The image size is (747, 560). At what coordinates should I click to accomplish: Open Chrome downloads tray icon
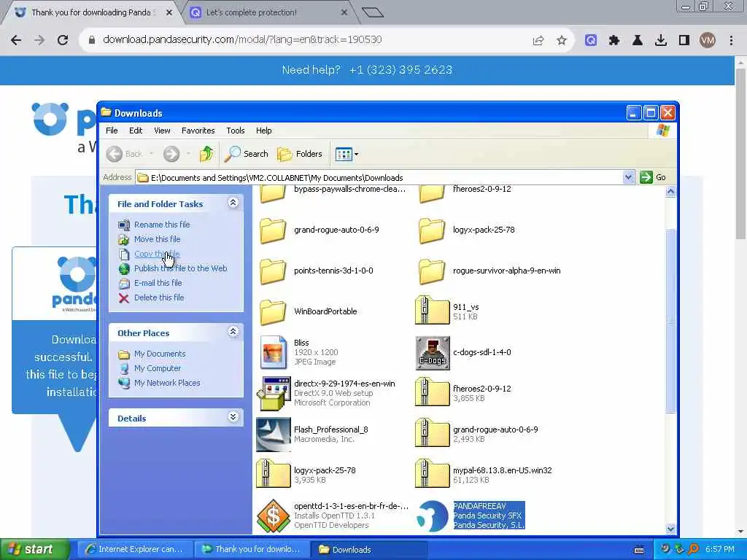(x=661, y=40)
